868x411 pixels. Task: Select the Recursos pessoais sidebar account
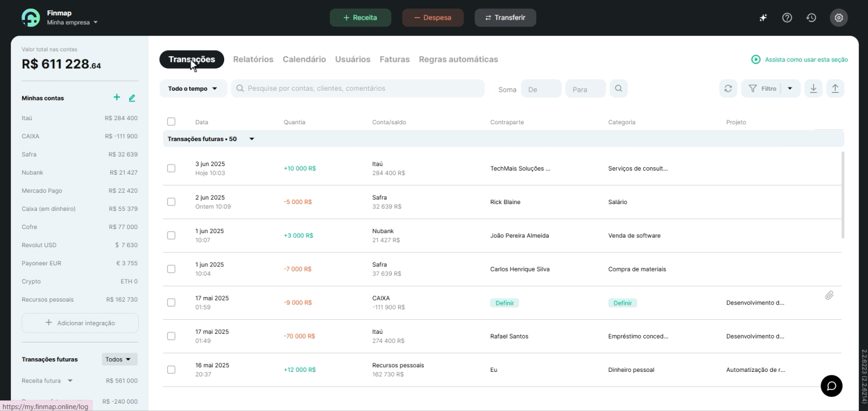(x=80, y=300)
